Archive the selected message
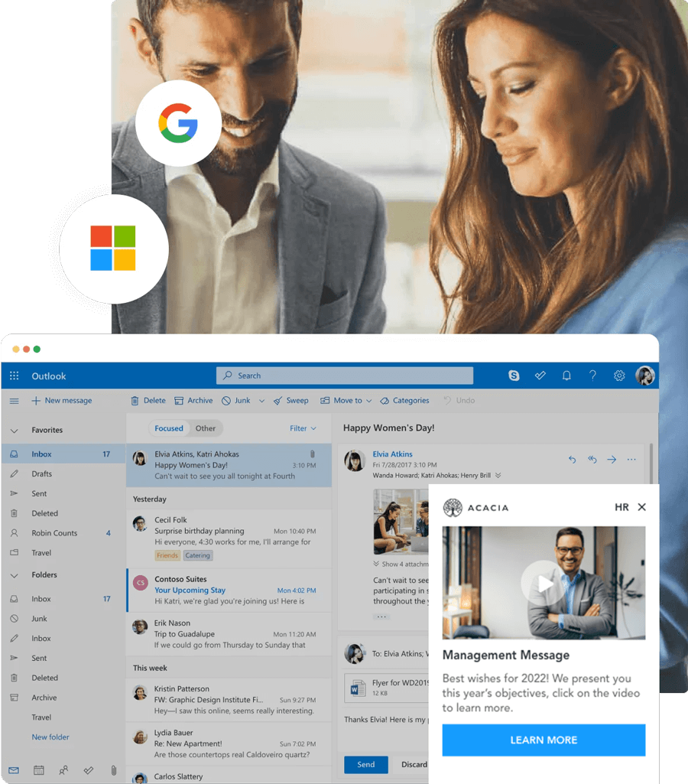The image size is (688, 784). (x=193, y=401)
